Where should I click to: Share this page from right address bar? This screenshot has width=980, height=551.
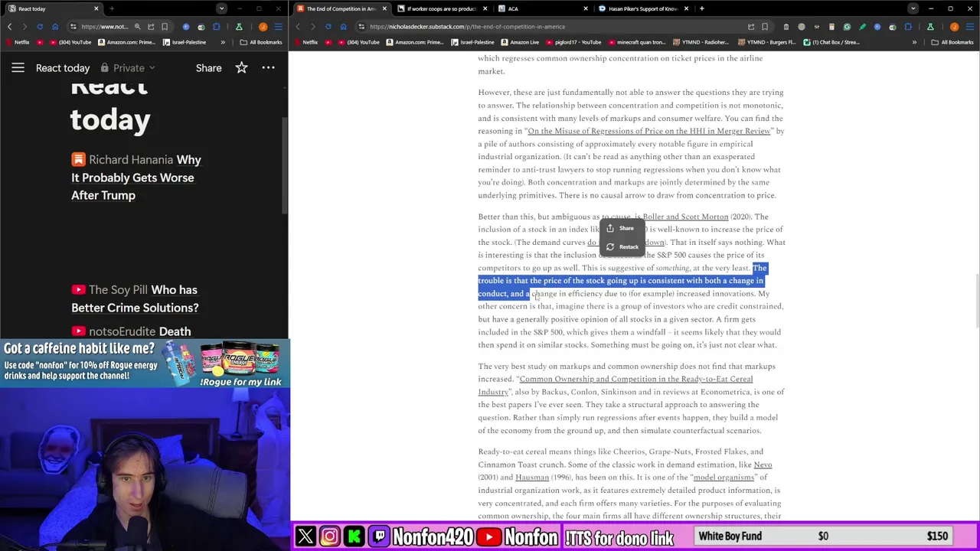coord(751,27)
